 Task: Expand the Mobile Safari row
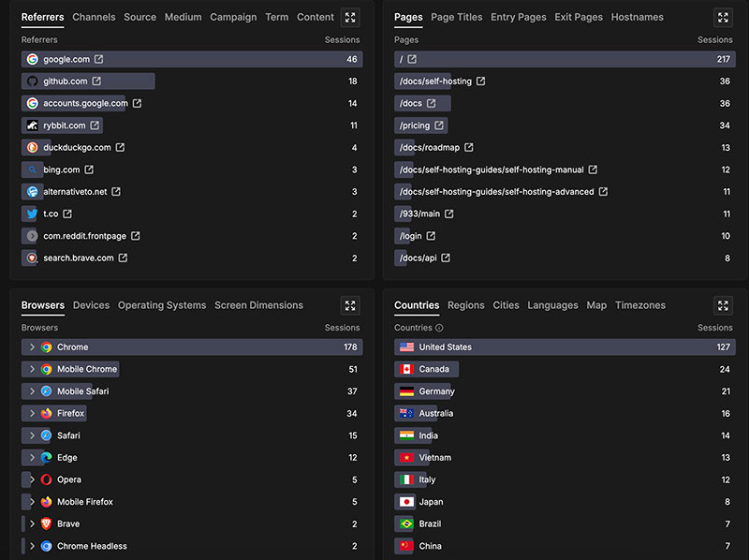point(32,391)
